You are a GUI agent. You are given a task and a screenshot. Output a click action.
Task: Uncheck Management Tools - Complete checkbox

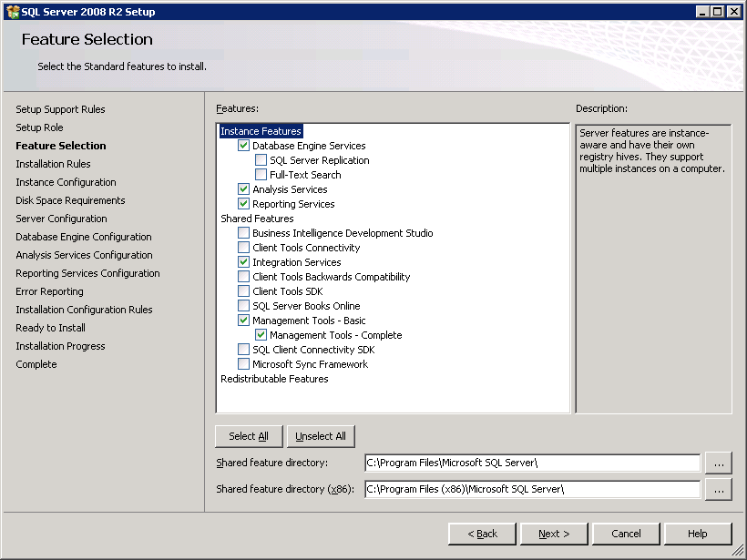point(261,335)
